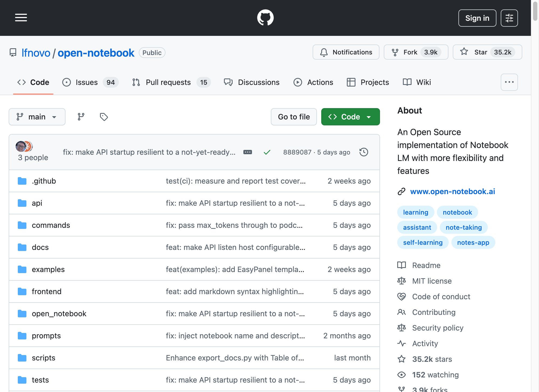Open the Projects tab
The width and height of the screenshot is (539, 392).
tap(368, 82)
